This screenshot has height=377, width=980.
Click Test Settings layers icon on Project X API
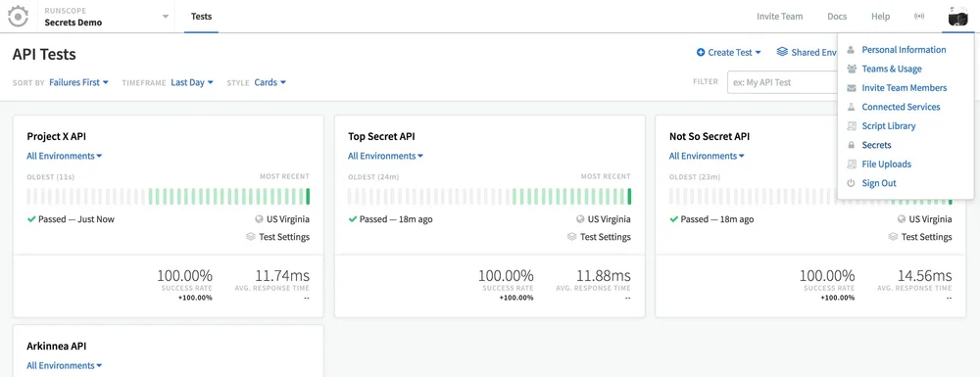click(251, 237)
